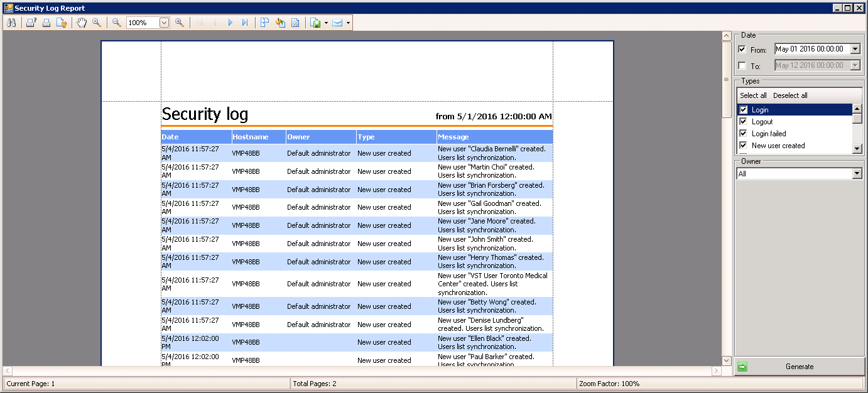Click the "from 5/1/2016 12:00:00 AM" text
868x393 pixels.
pyautogui.click(x=494, y=117)
